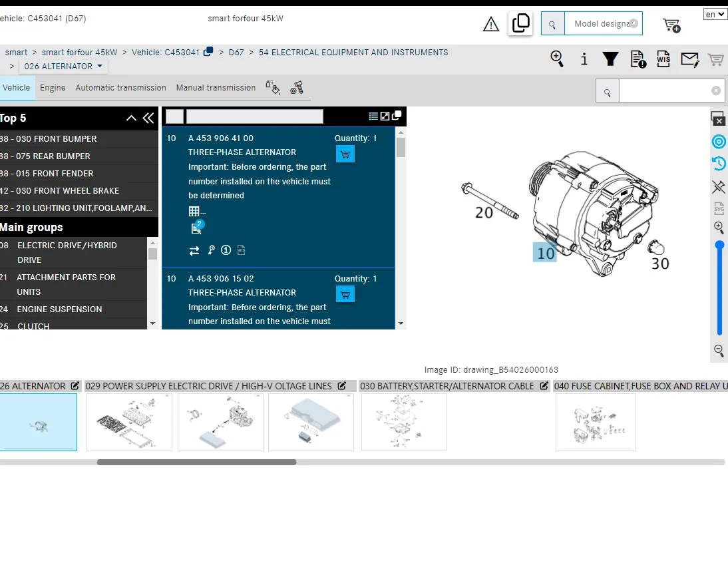
Task: Click the 'smart' breadcrumb link
Action: pyautogui.click(x=16, y=53)
